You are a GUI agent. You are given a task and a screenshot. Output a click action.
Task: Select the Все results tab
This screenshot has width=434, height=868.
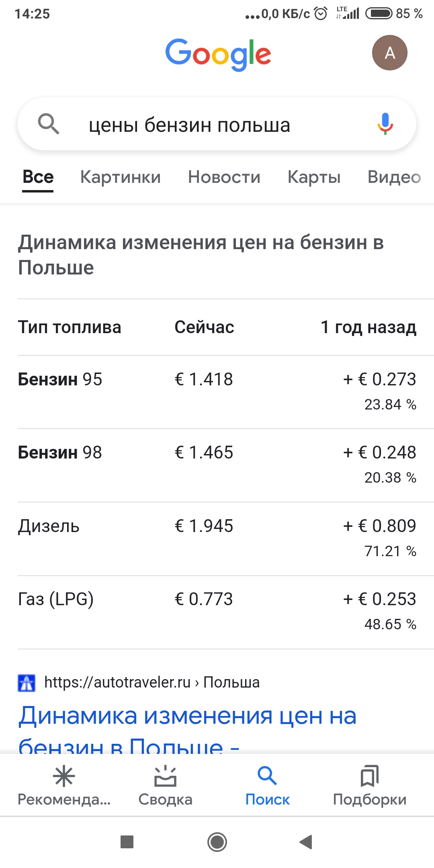click(x=38, y=177)
